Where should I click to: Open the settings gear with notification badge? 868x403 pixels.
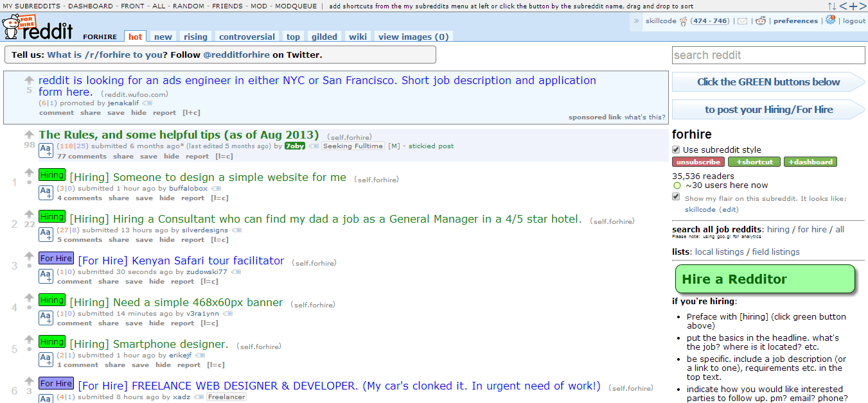[831, 20]
